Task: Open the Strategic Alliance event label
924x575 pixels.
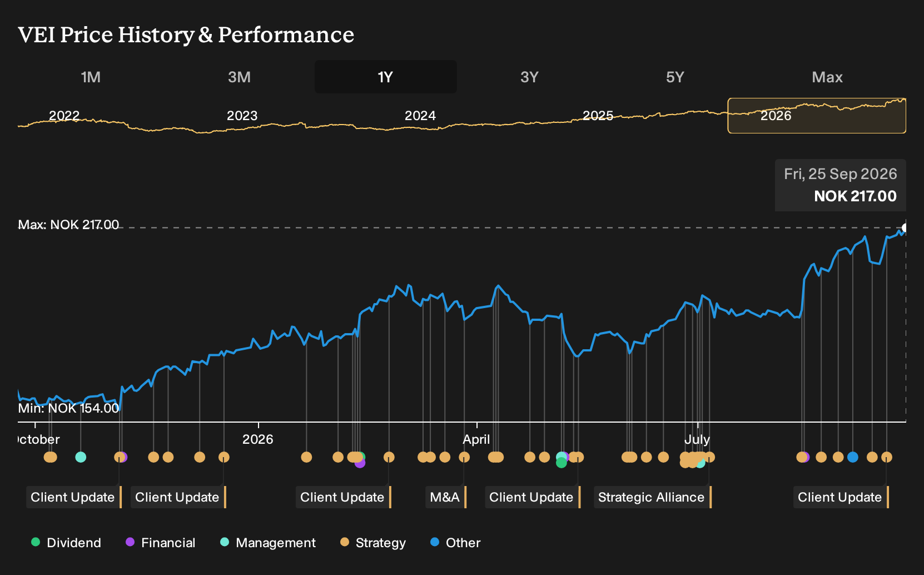Action: tap(653, 497)
